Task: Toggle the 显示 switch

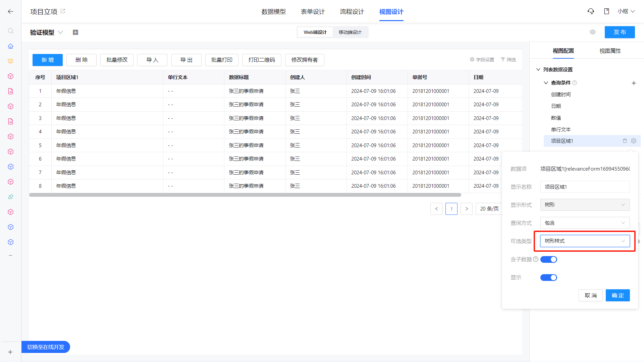Action: [549, 278]
